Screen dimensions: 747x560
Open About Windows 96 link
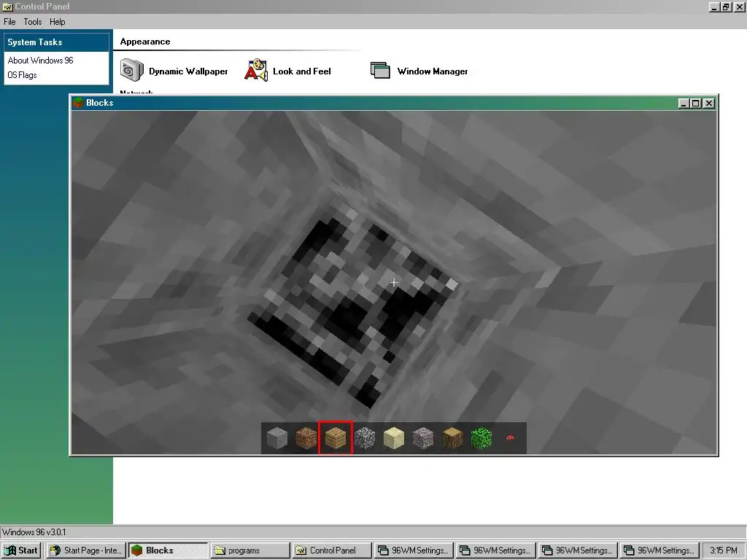point(41,61)
